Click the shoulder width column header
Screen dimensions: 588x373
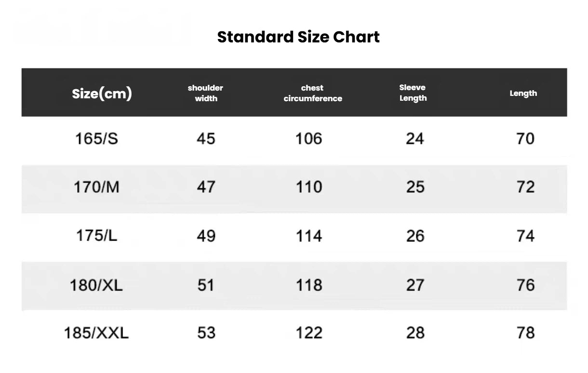pyautogui.click(x=205, y=93)
